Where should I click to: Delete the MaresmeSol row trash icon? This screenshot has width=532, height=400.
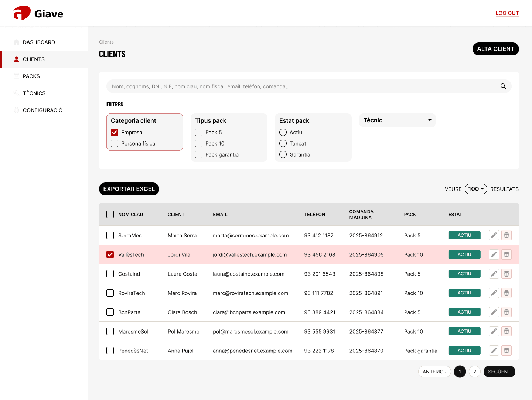tap(507, 331)
